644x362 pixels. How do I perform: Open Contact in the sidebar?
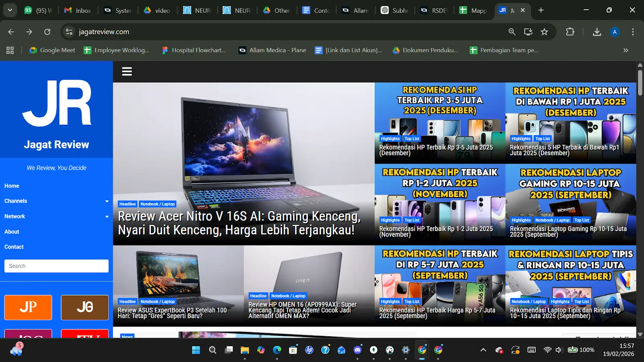[x=14, y=247]
